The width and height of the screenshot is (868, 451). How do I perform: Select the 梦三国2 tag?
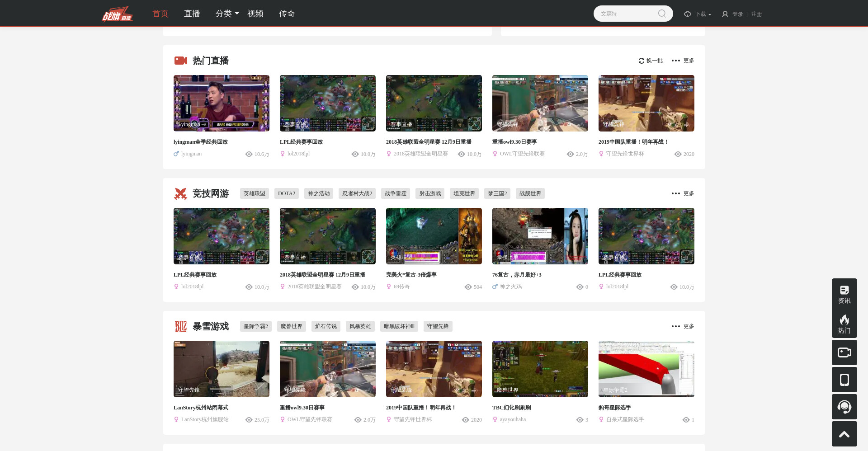pyautogui.click(x=497, y=193)
